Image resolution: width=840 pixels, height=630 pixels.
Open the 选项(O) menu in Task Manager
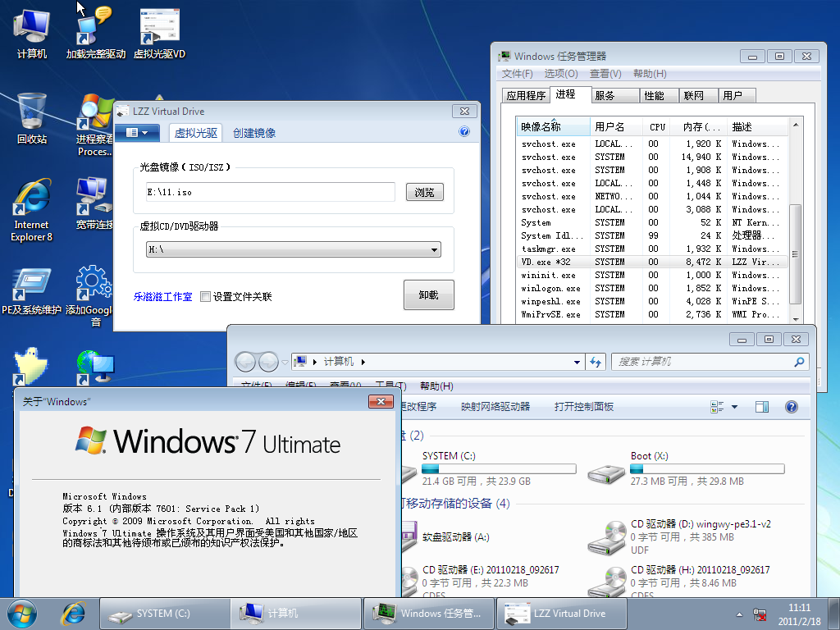click(x=561, y=73)
